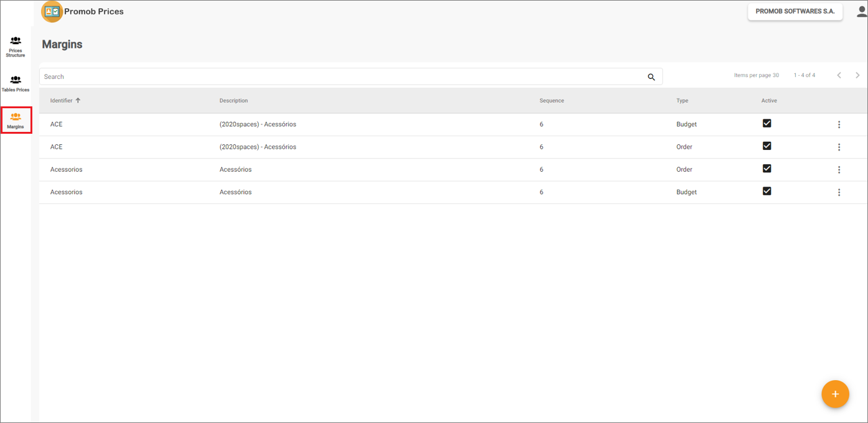Click sequence 6 in ACE Budget row
This screenshot has height=423, width=868.
pyautogui.click(x=542, y=124)
